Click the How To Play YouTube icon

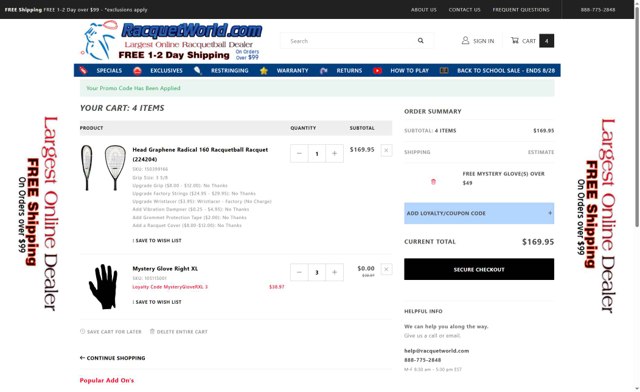pyautogui.click(x=377, y=71)
